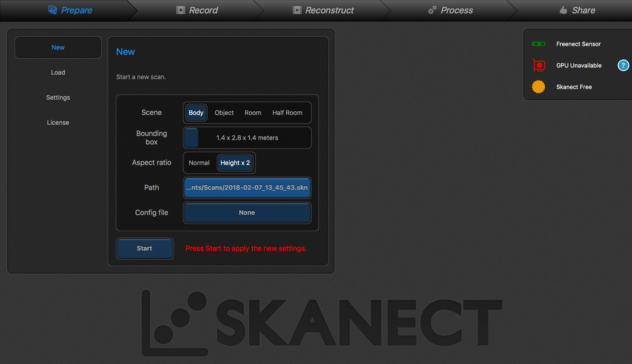
Task: Set aspect ratio to Normal
Action: 199,163
